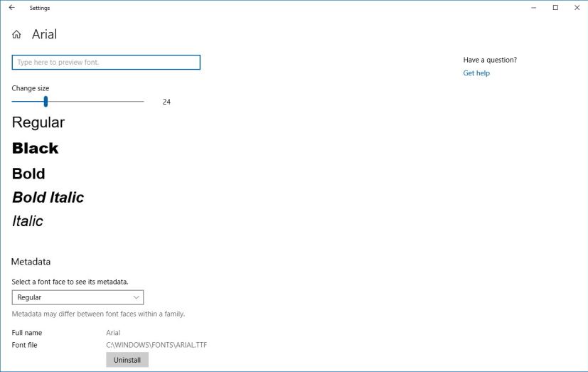Click the font size value 24
Image resolution: width=588 pixels, height=372 pixels.
click(x=166, y=102)
